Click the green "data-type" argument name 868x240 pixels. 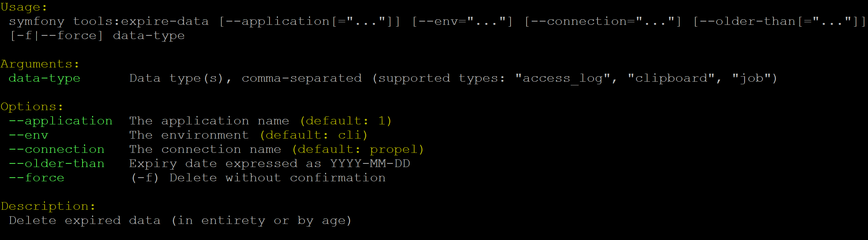point(44,78)
